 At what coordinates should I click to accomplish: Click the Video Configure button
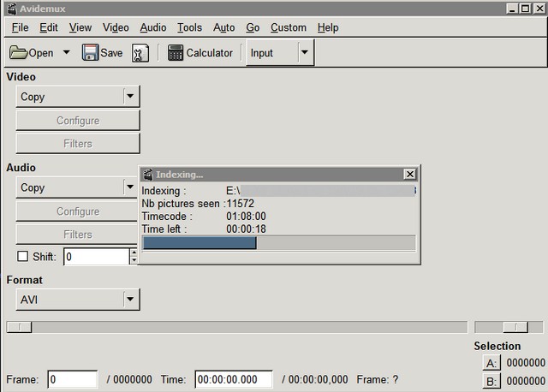click(78, 121)
